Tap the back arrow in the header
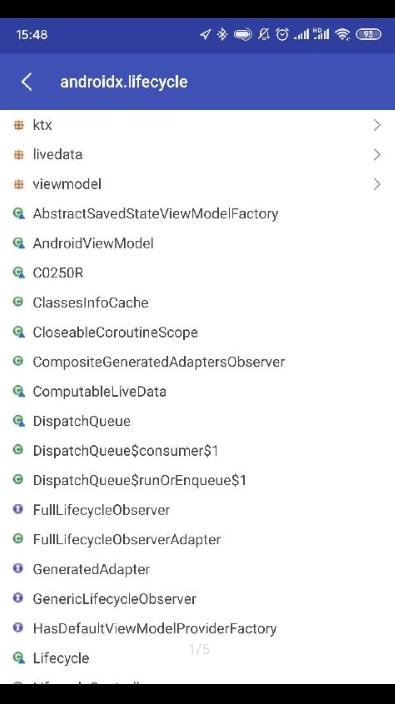This screenshot has width=395, height=704. [x=27, y=82]
